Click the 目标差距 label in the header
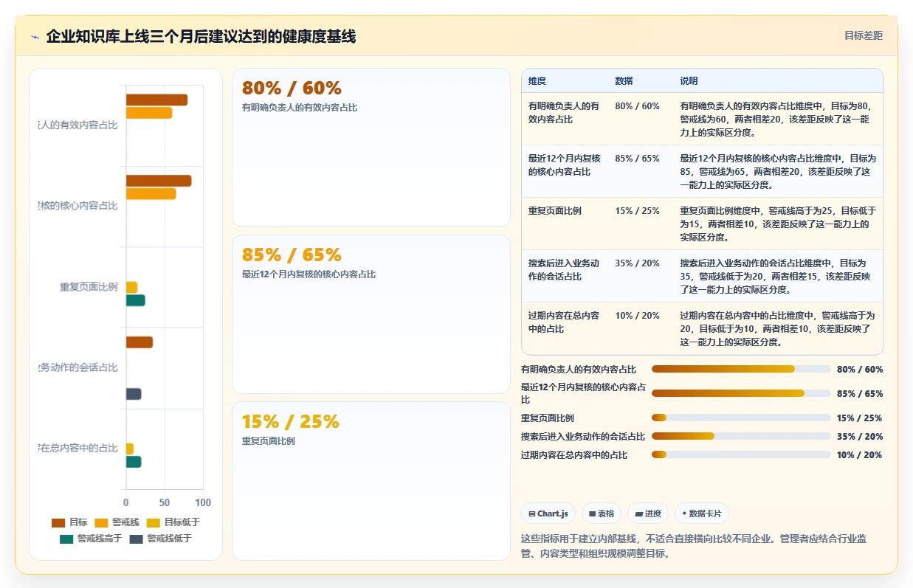913x588 pixels. pyautogui.click(x=863, y=35)
